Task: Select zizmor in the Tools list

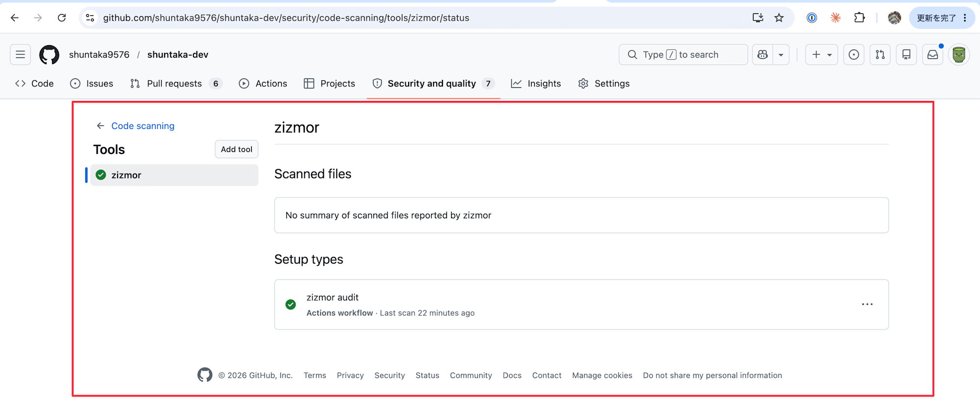Action: pos(174,175)
